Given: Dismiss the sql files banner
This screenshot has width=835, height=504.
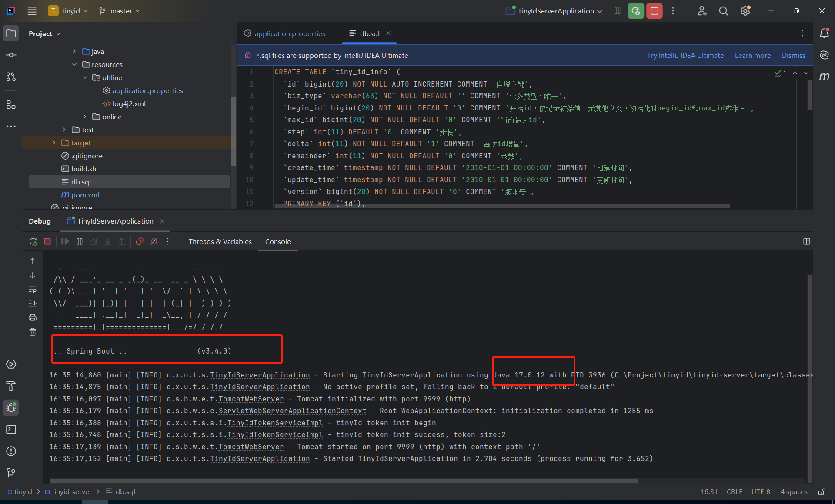Looking at the screenshot, I should pyautogui.click(x=793, y=55).
